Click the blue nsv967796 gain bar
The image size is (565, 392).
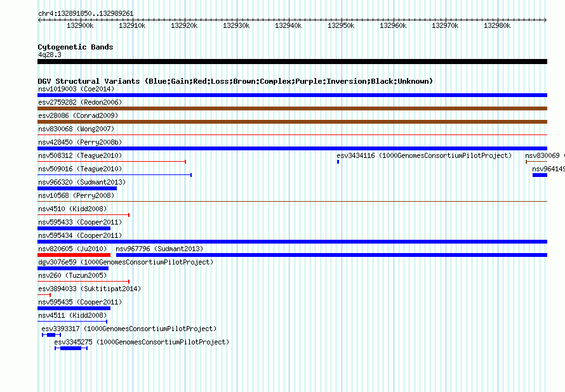click(331, 255)
